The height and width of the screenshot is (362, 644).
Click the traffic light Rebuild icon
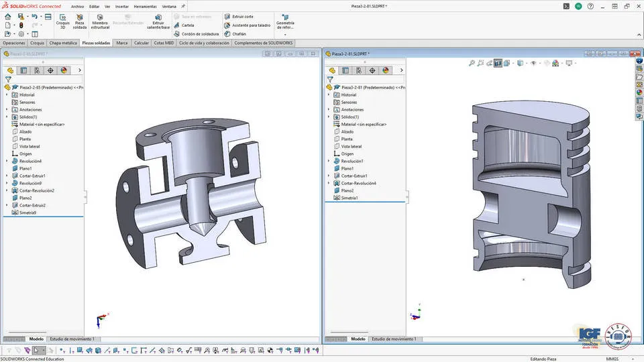(x=21, y=25)
